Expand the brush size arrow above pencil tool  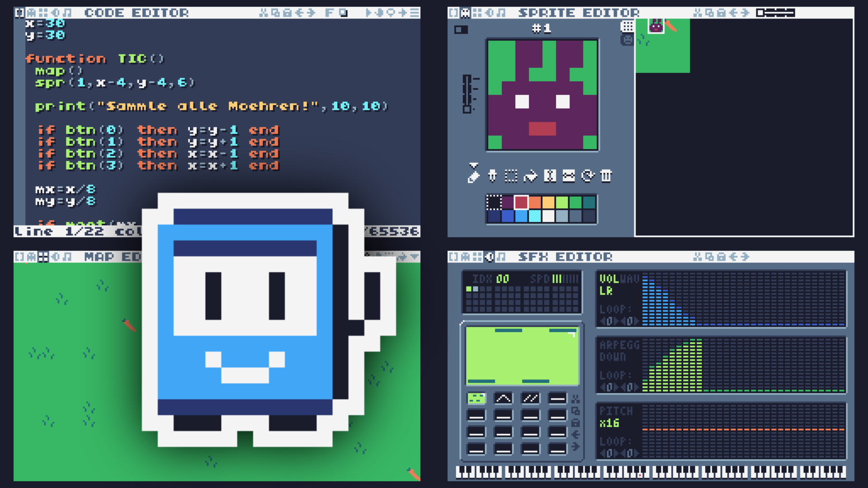click(473, 165)
